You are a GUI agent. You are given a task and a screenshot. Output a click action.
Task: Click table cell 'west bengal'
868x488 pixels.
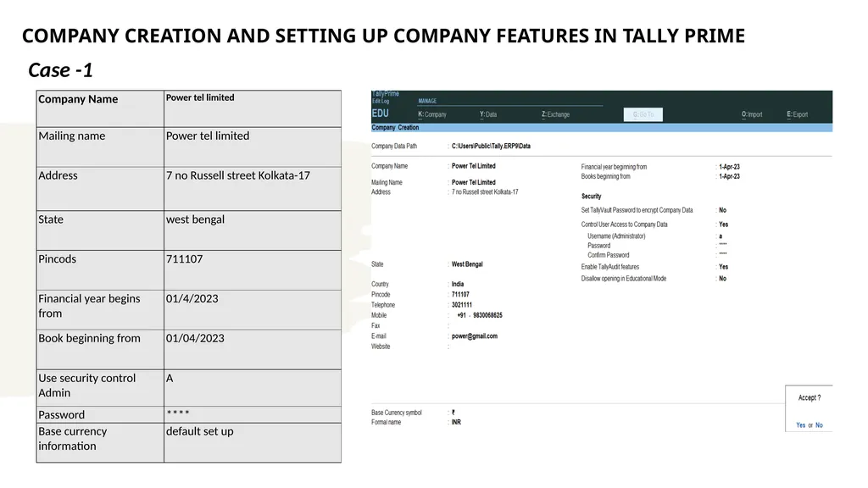point(253,230)
